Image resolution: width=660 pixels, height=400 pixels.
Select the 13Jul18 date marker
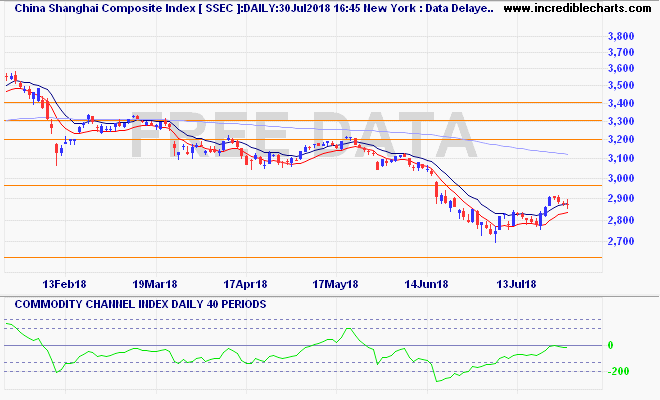click(516, 284)
